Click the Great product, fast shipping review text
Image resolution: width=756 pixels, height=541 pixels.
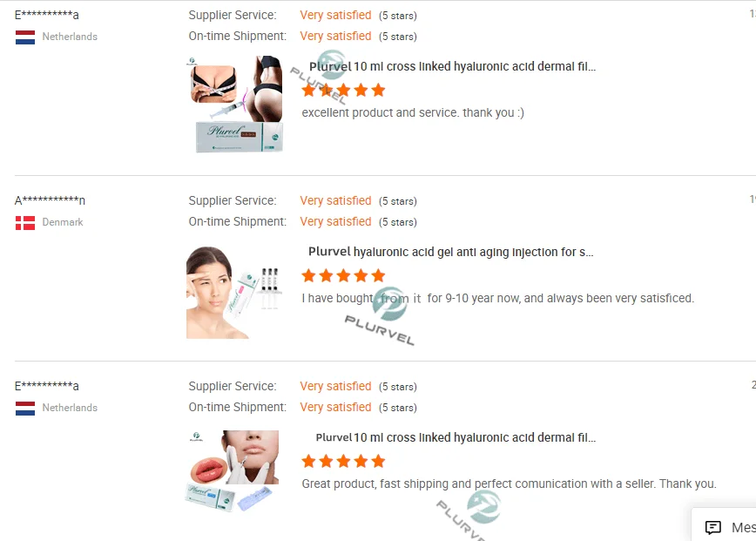(x=510, y=484)
